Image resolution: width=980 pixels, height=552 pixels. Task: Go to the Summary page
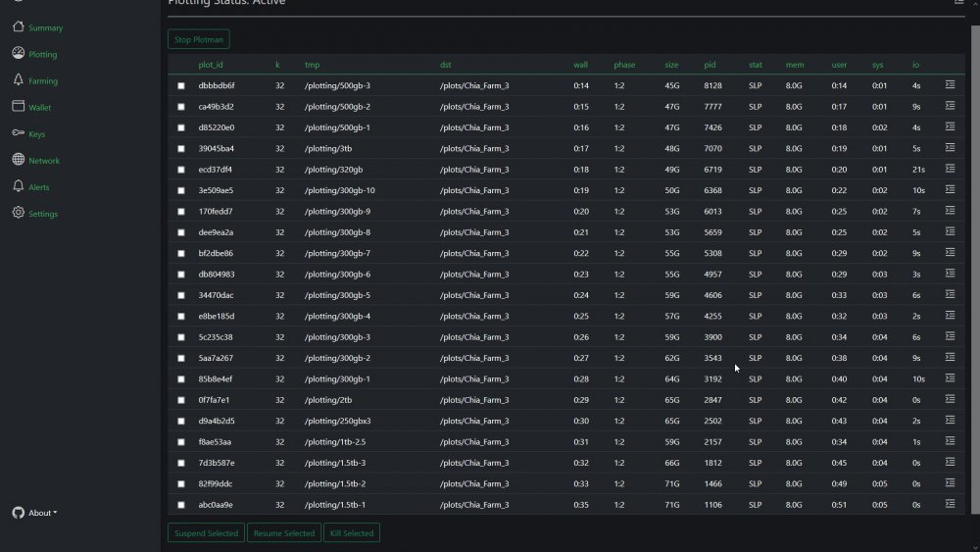pyautogui.click(x=46, y=27)
